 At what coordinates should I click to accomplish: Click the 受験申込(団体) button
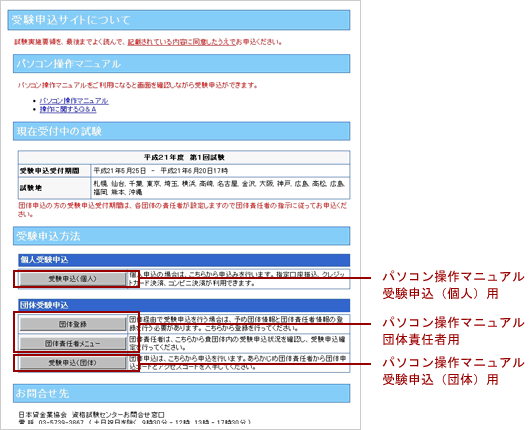[x=73, y=363]
